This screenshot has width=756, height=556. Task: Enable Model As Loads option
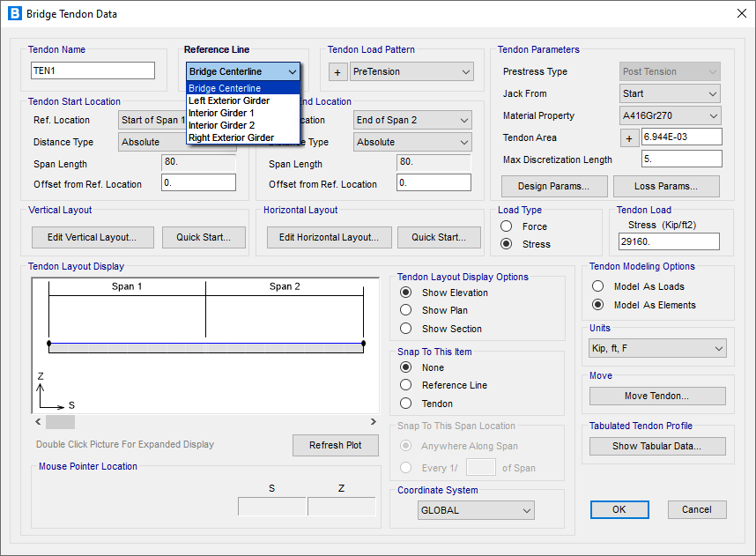coord(598,286)
